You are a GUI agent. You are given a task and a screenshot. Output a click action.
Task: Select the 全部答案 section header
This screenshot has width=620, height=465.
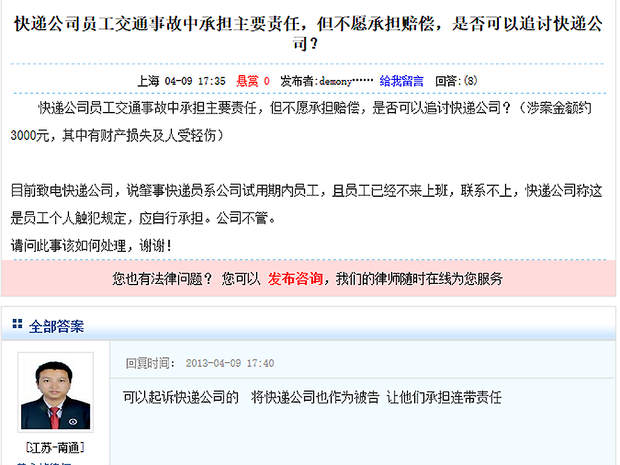(x=56, y=327)
